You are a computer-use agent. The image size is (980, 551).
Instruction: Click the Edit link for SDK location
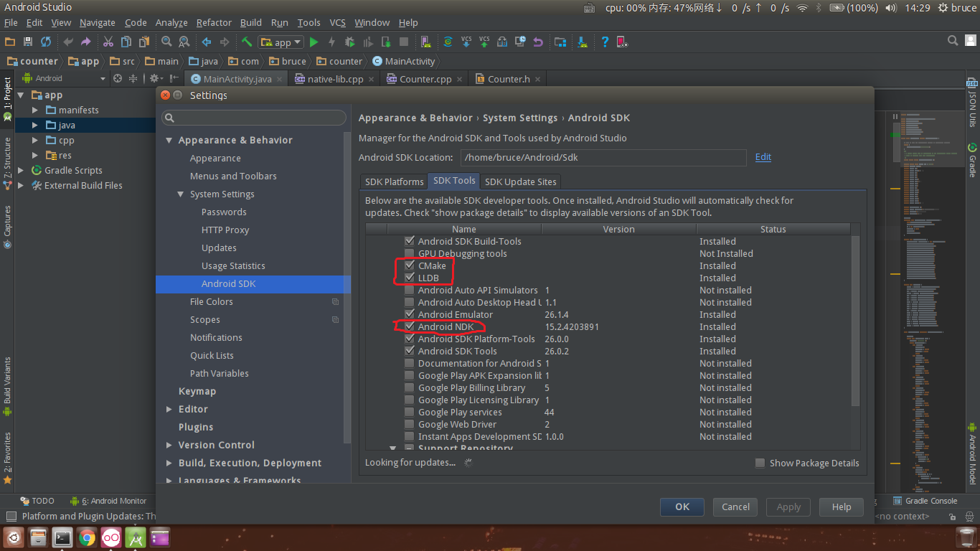[763, 156]
